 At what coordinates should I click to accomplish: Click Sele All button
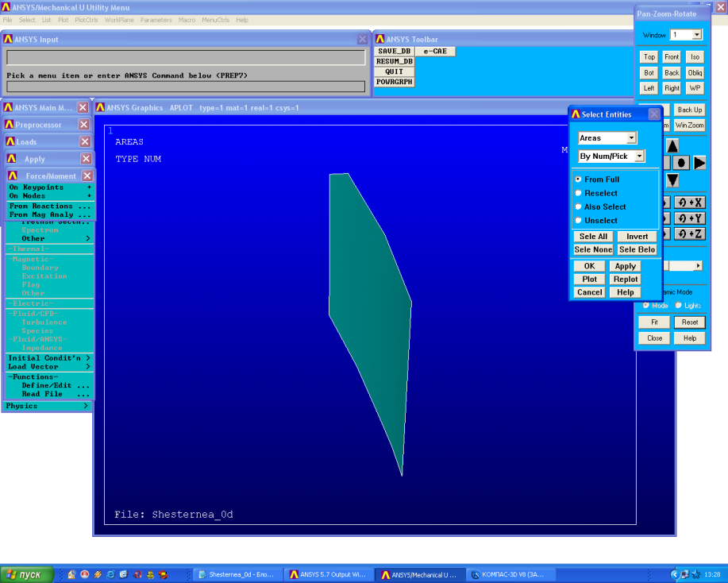[x=593, y=237]
